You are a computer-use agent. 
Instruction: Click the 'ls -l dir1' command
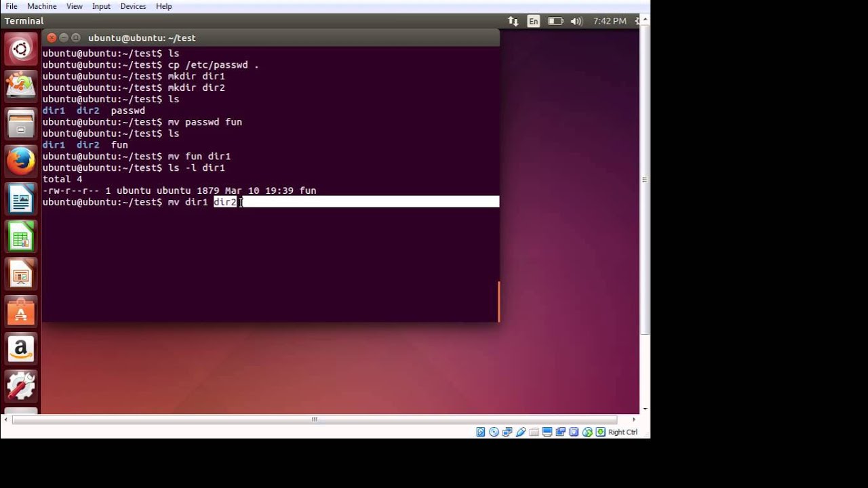point(196,167)
